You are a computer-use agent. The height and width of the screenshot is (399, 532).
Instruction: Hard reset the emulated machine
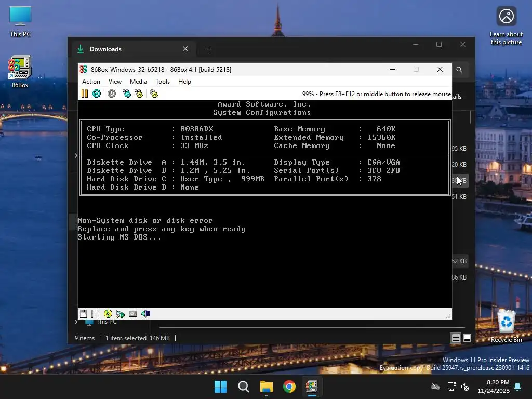click(97, 94)
